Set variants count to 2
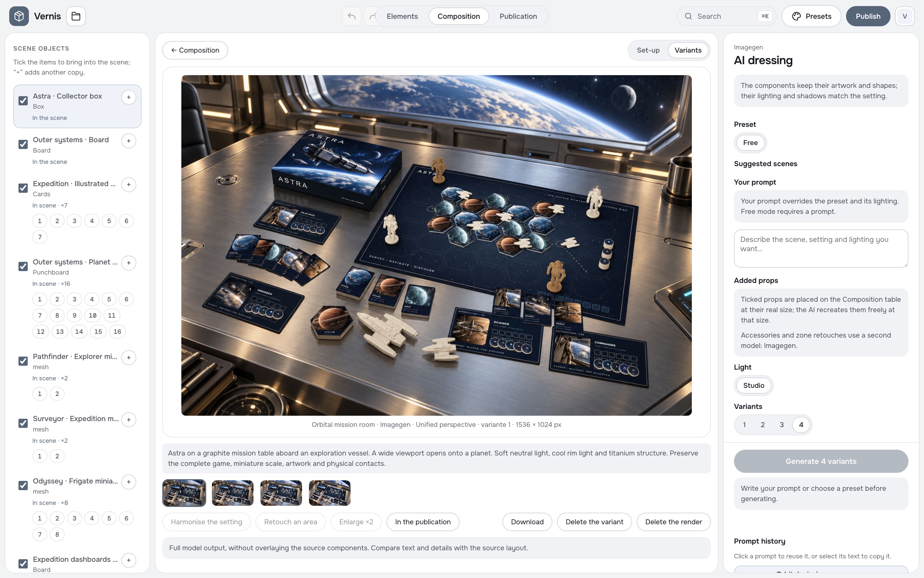The height and width of the screenshot is (578, 924). click(x=763, y=425)
